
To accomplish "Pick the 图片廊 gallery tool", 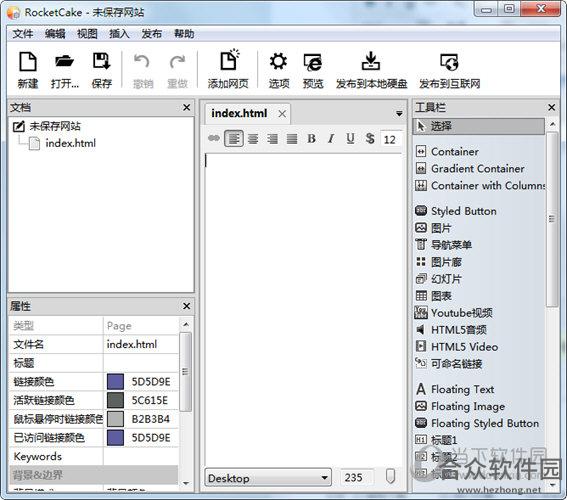I will (x=439, y=262).
